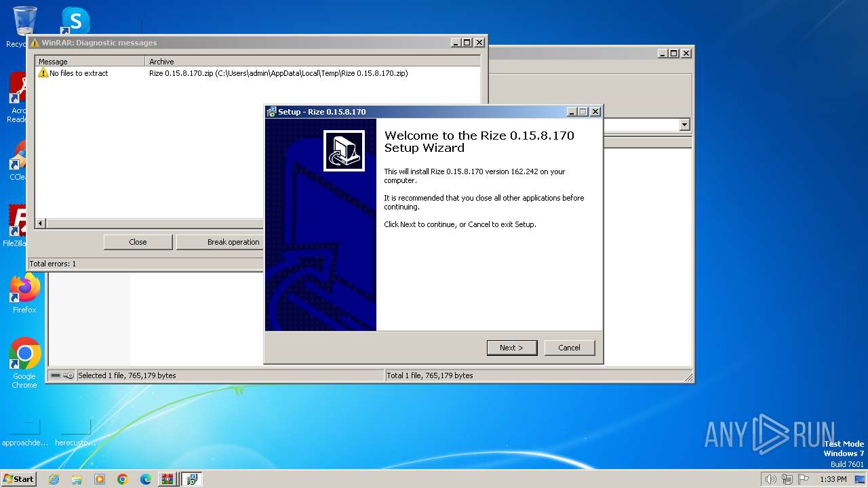868x488 pixels.
Task: Open Windows Explorer from taskbar
Action: pyautogui.click(x=77, y=479)
